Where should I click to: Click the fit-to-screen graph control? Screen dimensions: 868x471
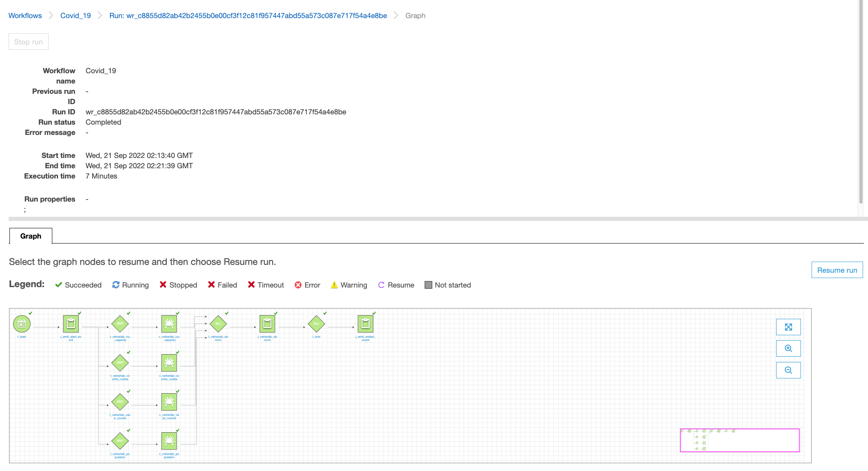[788, 327]
